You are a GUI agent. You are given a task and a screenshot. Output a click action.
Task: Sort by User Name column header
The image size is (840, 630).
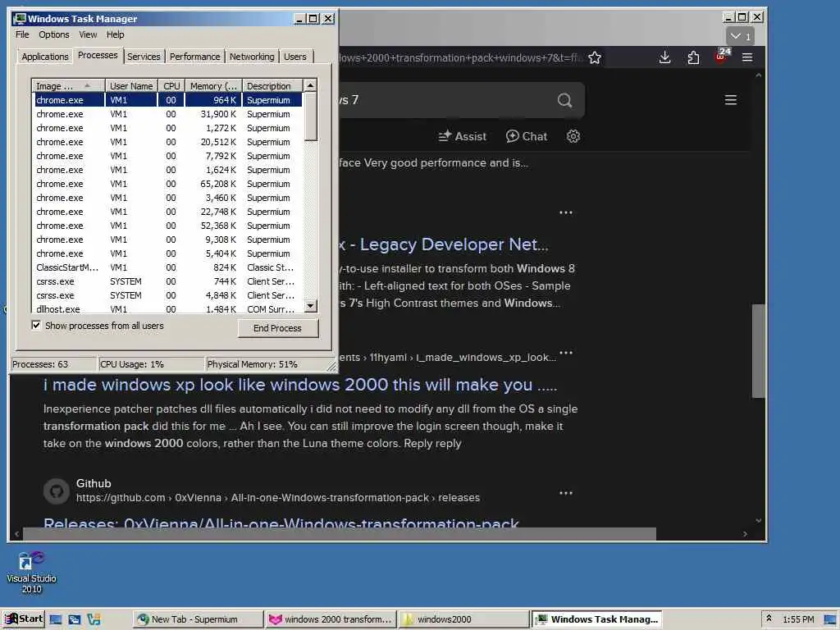point(130,85)
